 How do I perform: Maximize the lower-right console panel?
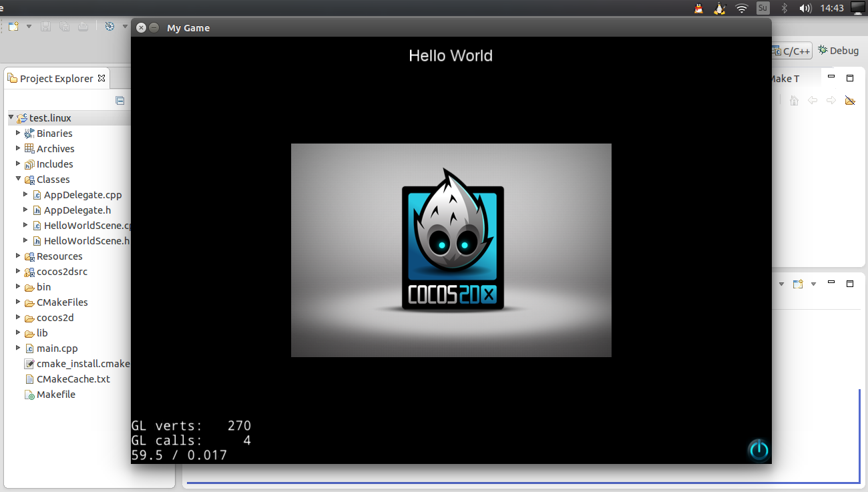(x=850, y=284)
